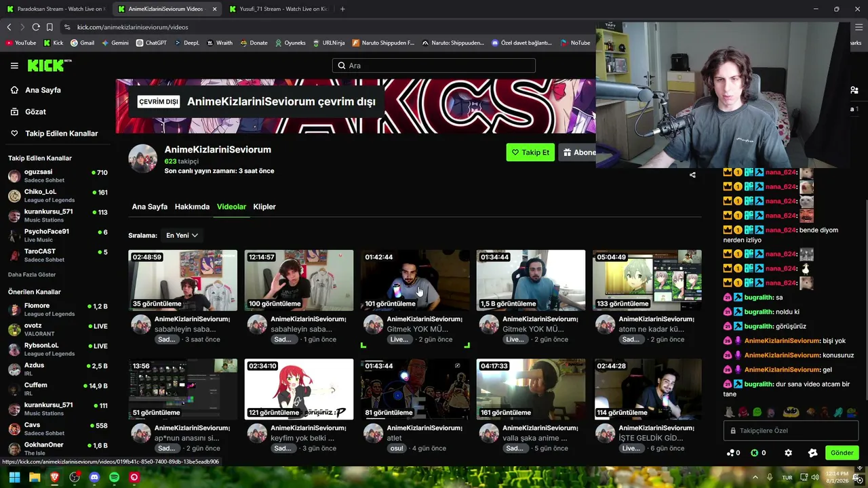868x488 pixels.
Task: Click the green Takip Et follow button
Action: (530, 152)
